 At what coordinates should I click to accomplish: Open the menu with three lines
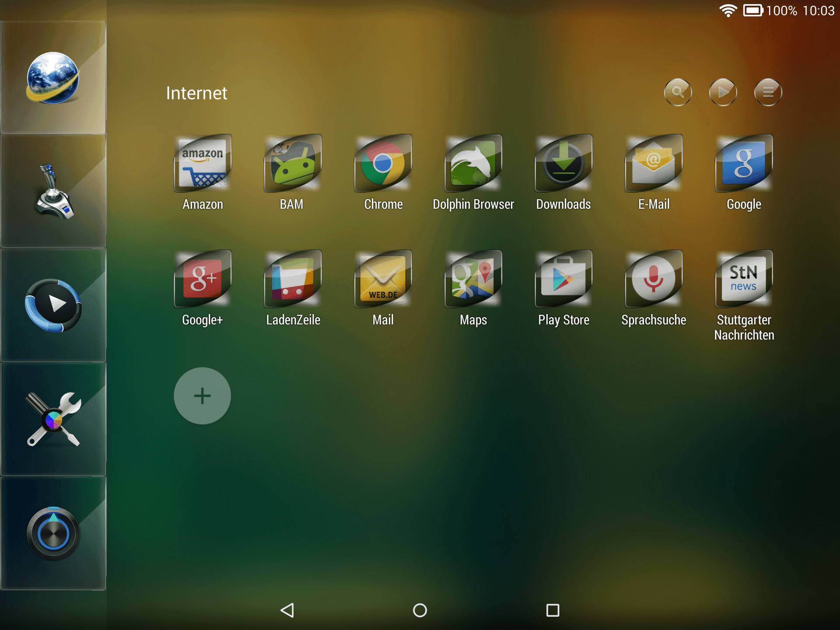pos(768,92)
